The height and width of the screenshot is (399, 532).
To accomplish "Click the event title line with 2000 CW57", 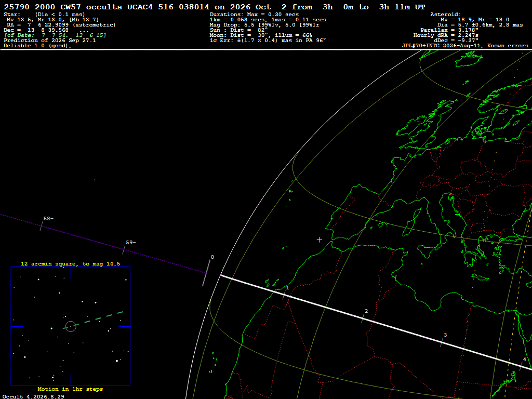I will tap(215, 7).
